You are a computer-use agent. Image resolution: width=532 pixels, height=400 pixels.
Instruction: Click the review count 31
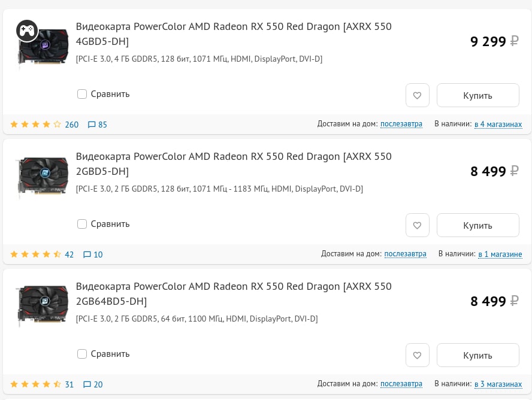click(x=69, y=384)
